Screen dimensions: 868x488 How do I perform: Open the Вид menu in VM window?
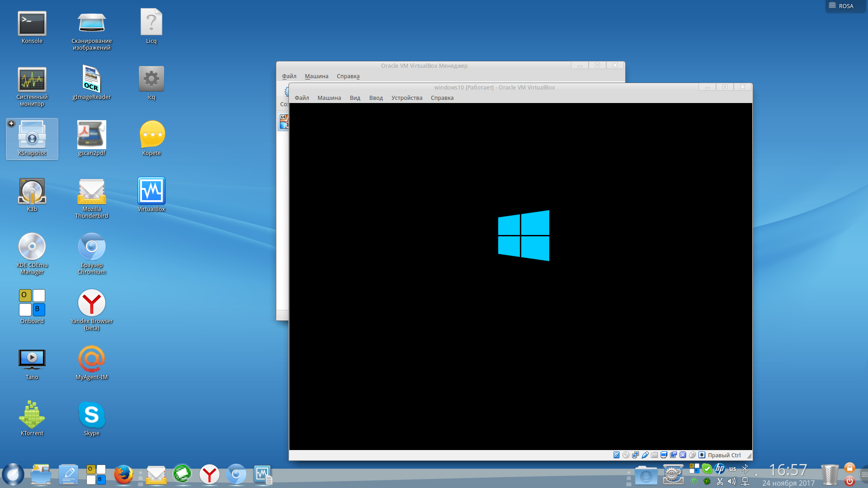(x=354, y=98)
